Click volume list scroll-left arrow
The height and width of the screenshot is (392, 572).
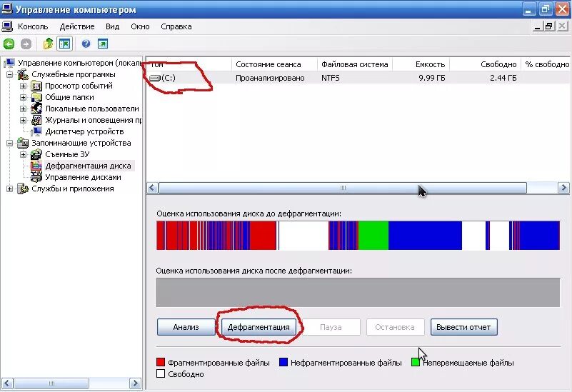coord(153,188)
